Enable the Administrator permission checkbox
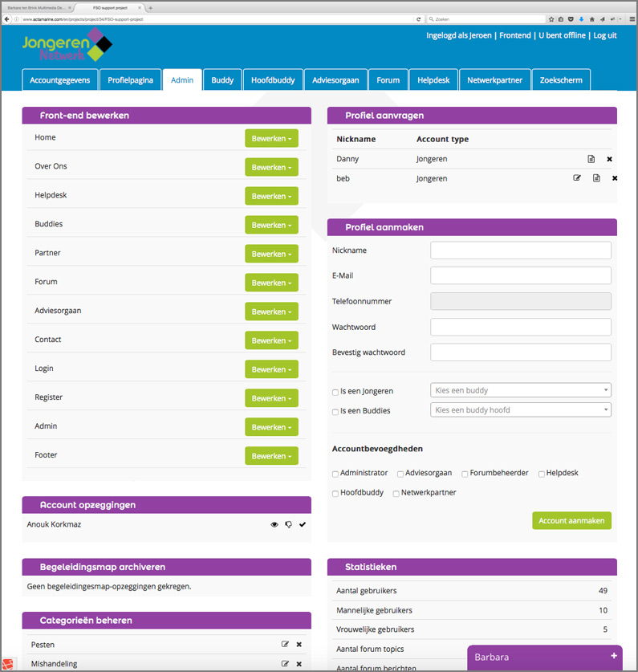The width and height of the screenshot is (638, 672). pyautogui.click(x=335, y=474)
